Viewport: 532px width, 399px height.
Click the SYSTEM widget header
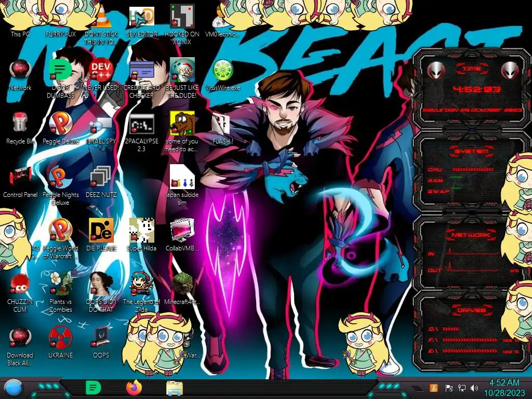(x=472, y=151)
